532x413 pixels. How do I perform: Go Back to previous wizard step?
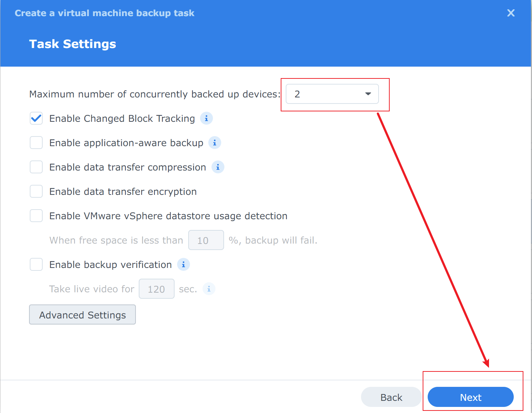[x=391, y=397]
